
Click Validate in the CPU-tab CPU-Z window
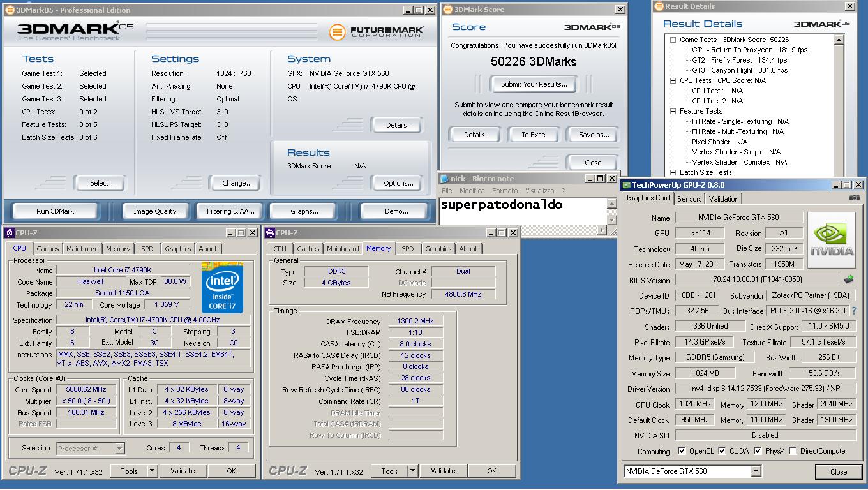pyautogui.click(x=183, y=471)
